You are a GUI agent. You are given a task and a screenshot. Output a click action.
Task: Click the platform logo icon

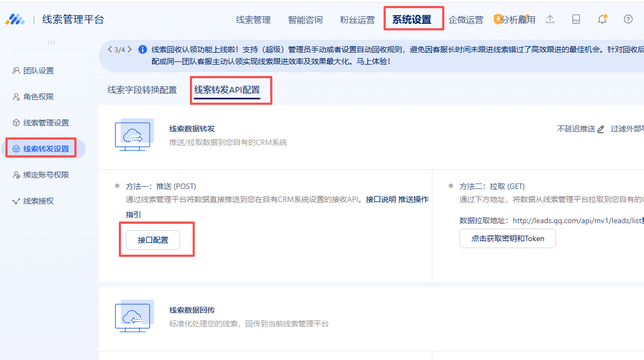[x=15, y=20]
